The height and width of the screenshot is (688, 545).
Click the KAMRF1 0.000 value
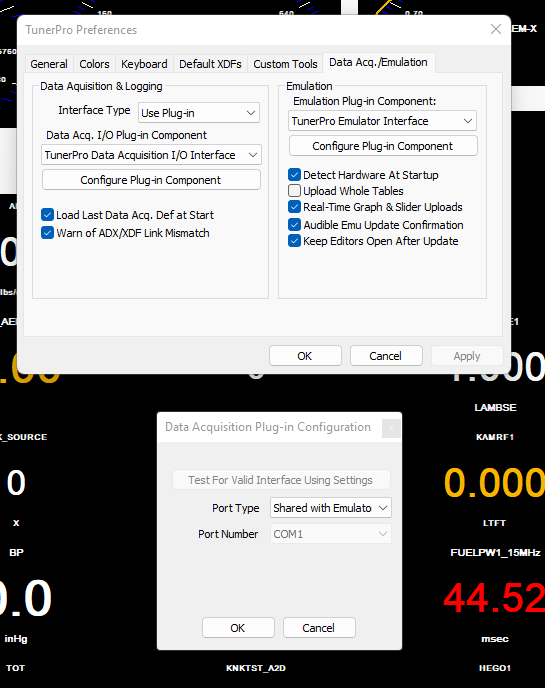[x=494, y=483]
